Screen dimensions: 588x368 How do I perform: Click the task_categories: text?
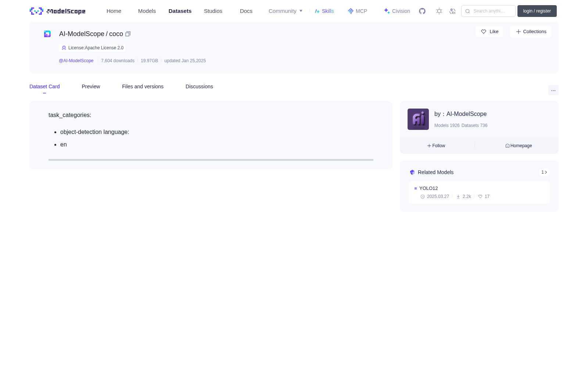tap(70, 115)
